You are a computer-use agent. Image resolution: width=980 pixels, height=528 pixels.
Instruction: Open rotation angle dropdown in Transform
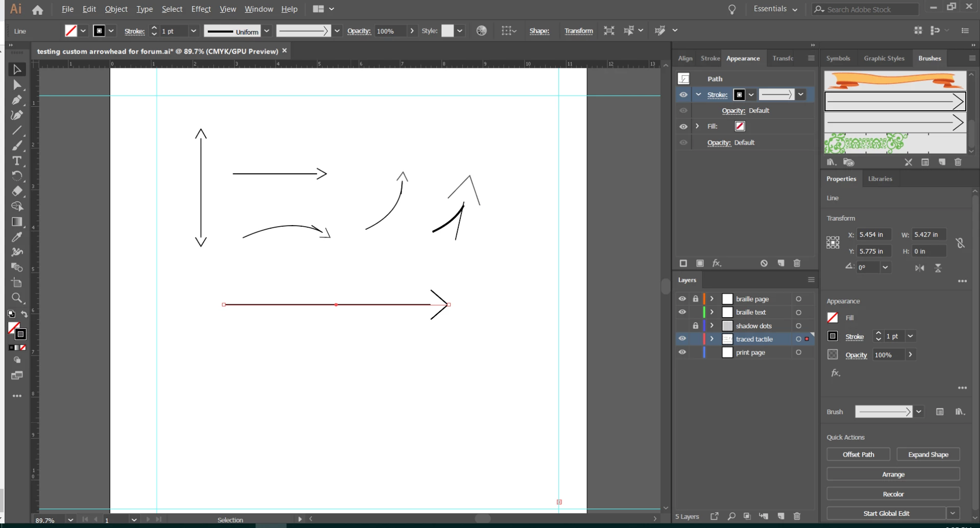pyautogui.click(x=885, y=267)
